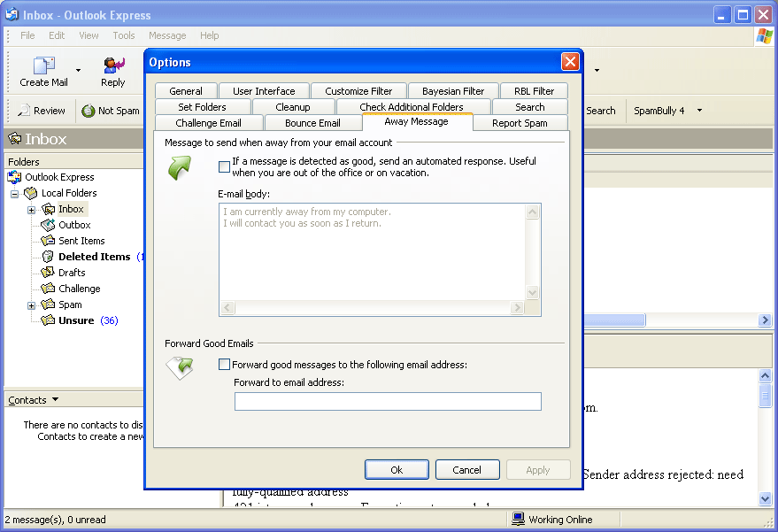Screen dimensions: 778x532
Task: Click the preview pane scroll down arrow
Action: (x=765, y=498)
